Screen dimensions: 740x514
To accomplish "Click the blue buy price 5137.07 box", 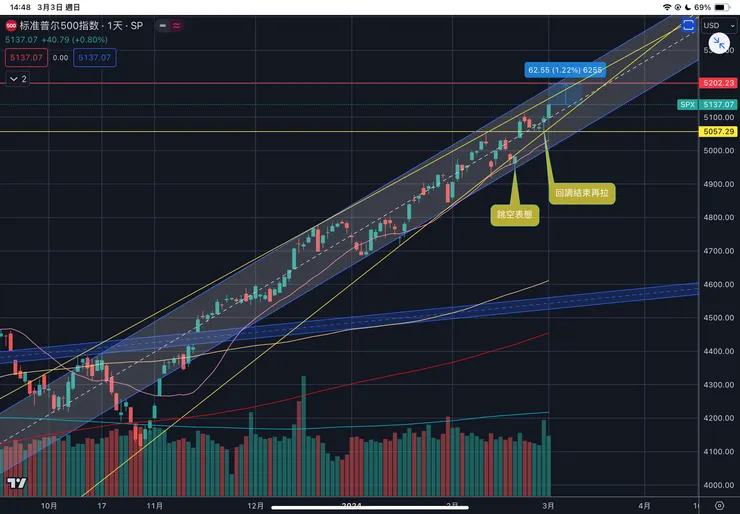I will tap(95, 58).
